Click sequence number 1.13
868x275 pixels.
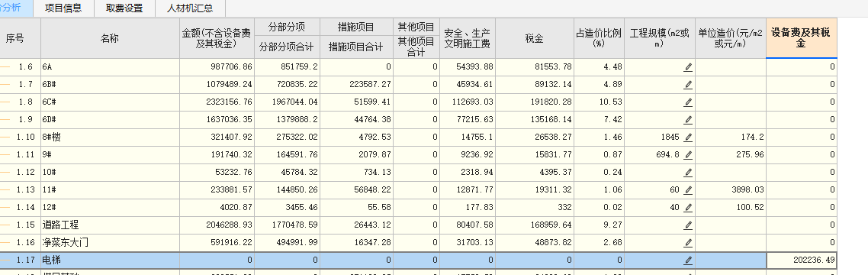(x=25, y=190)
